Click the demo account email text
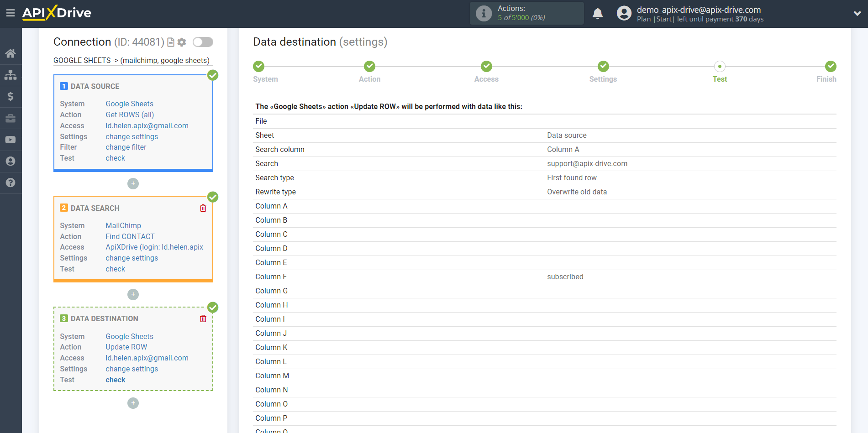 [699, 10]
